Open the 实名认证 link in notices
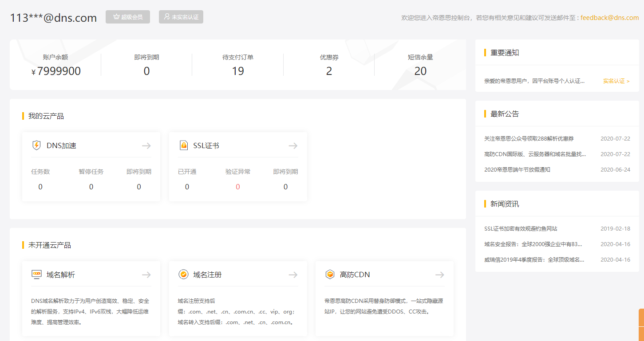Viewport: 644px width, 341px height. pos(616,81)
